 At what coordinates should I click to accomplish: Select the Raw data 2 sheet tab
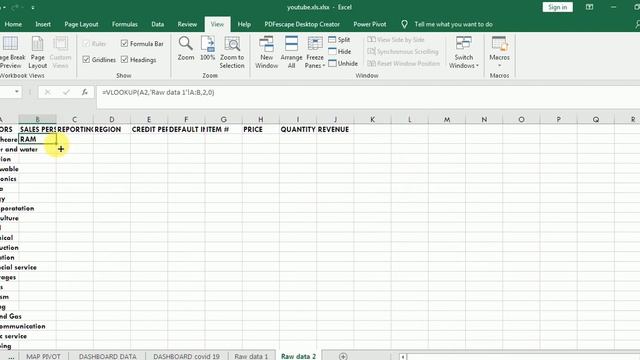[x=298, y=356]
